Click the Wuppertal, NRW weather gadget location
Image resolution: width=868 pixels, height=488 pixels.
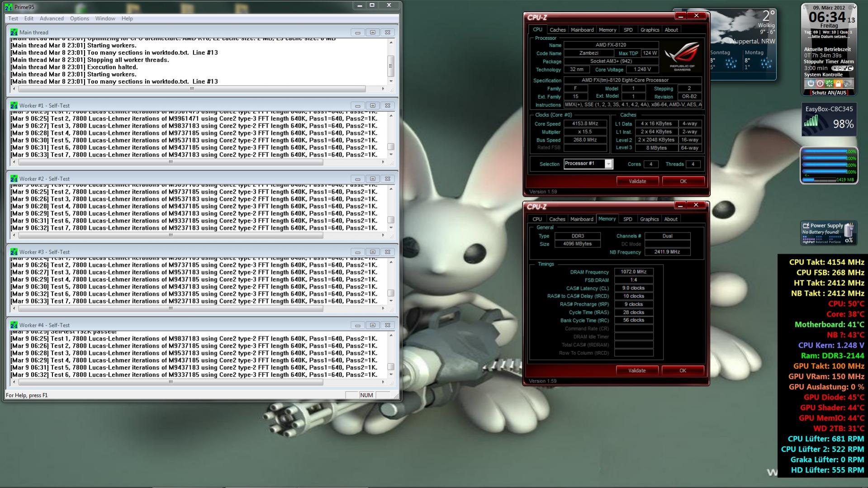coord(752,41)
